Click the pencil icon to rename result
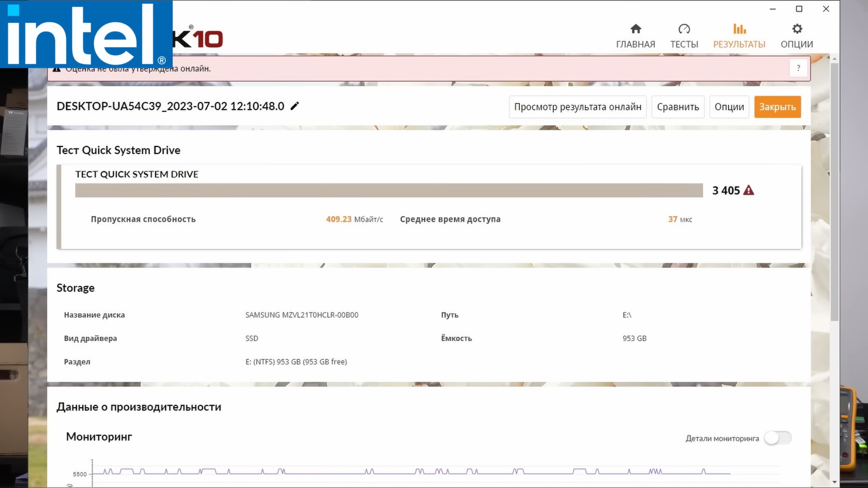 [295, 106]
